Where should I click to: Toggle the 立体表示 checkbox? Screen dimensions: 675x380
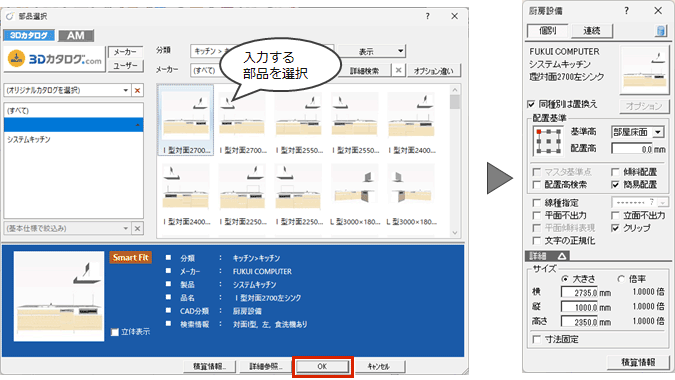tap(115, 332)
